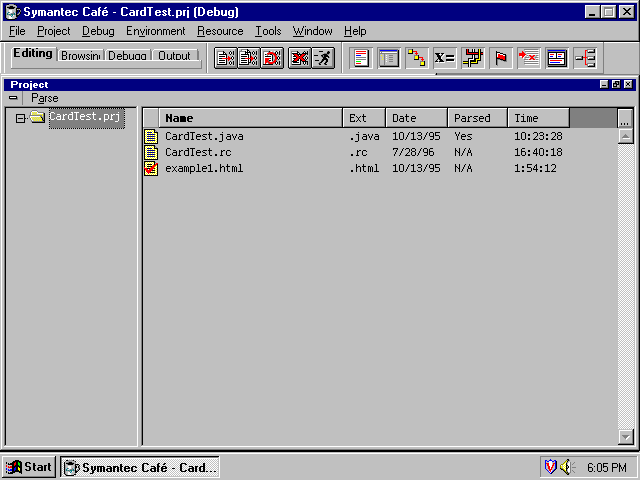Screen dimensions: 640x480
Task: Open the Environment menu
Action: click(x=156, y=31)
